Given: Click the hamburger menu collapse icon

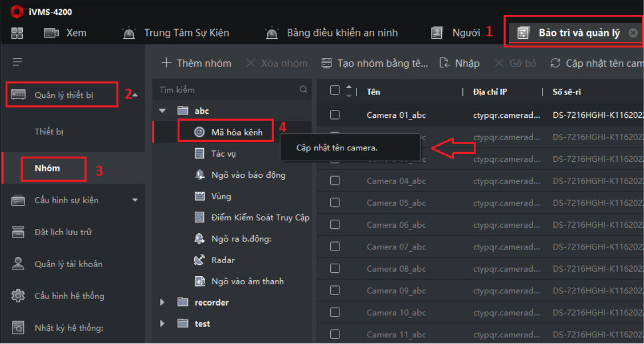Looking at the screenshot, I should (18, 62).
